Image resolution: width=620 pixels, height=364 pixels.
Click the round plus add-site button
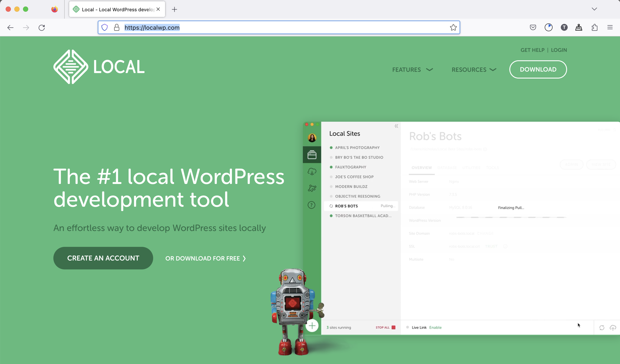[312, 326]
